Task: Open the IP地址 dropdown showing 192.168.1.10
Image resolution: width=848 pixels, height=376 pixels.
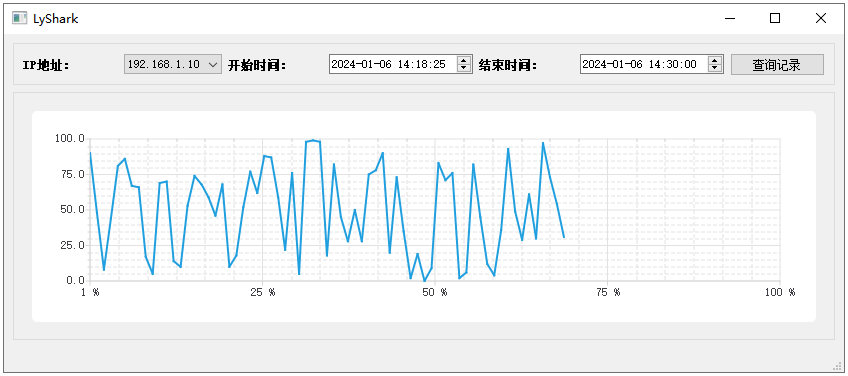Action: [x=173, y=64]
